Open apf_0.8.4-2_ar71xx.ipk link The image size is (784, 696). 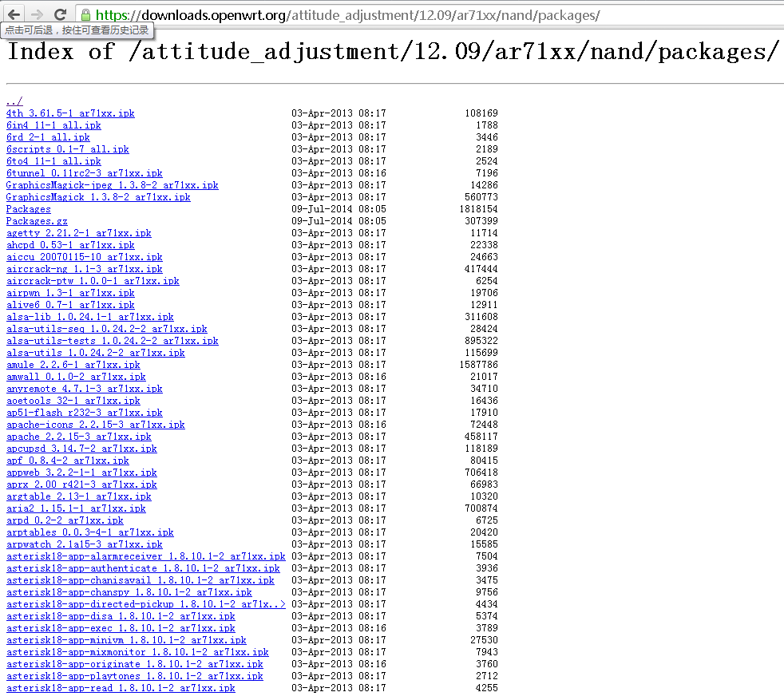68,461
